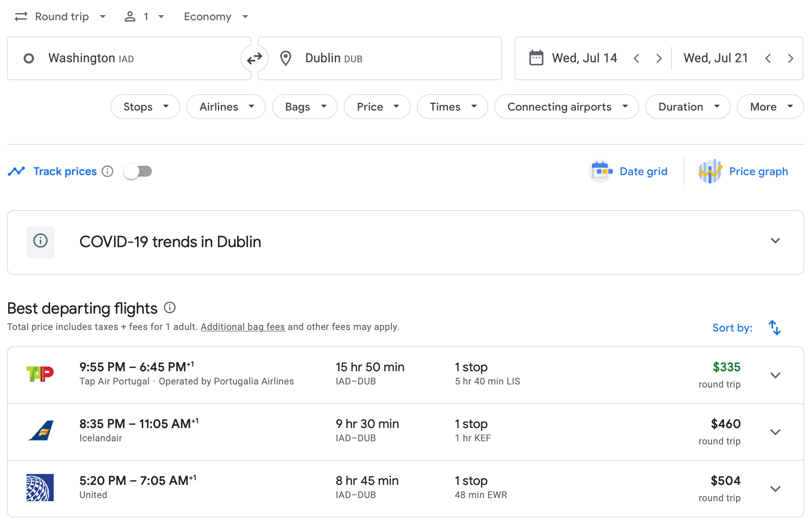The image size is (812, 523).
Task: Click the sort direction arrows next to Sort by
Action: pyautogui.click(x=775, y=328)
